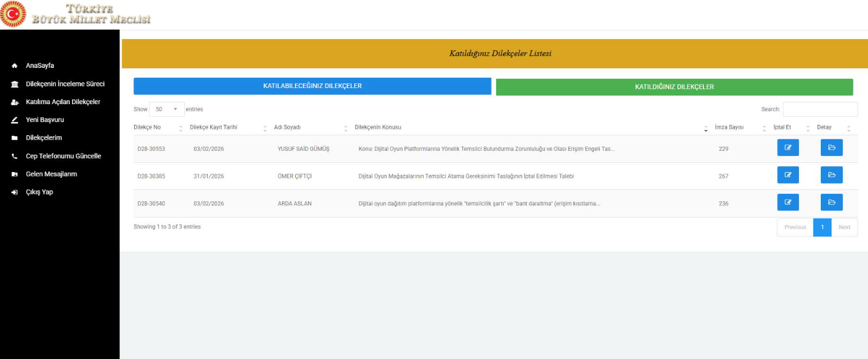The width and height of the screenshot is (868, 359).
Task: Click signature count 236
Action: coord(724,204)
